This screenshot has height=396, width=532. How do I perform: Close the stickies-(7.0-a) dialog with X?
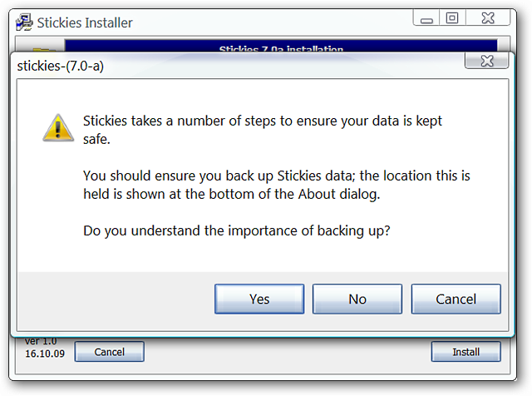tap(487, 61)
